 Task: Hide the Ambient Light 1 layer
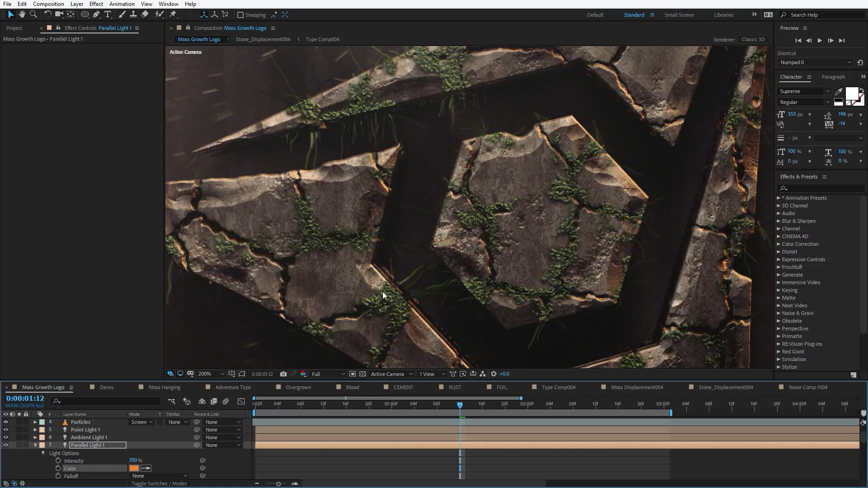point(6,437)
